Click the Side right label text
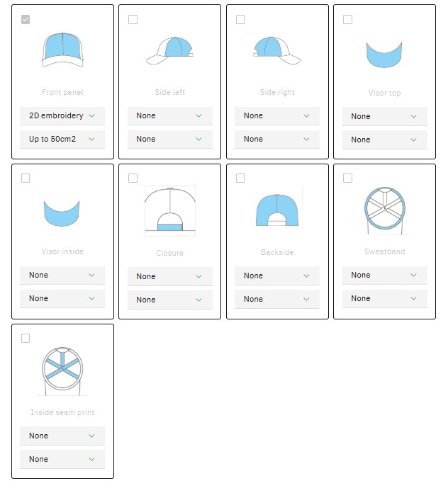448x488 pixels. (276, 92)
